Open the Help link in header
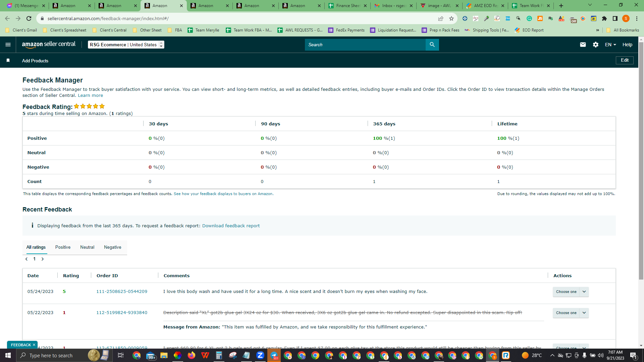This screenshot has height=362, width=644. pyautogui.click(x=627, y=45)
